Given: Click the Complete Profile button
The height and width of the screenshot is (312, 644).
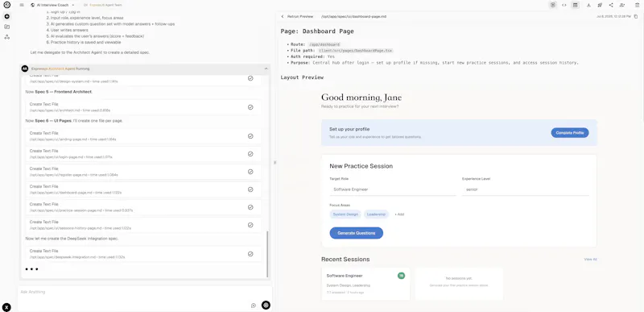Looking at the screenshot, I should click(x=570, y=133).
